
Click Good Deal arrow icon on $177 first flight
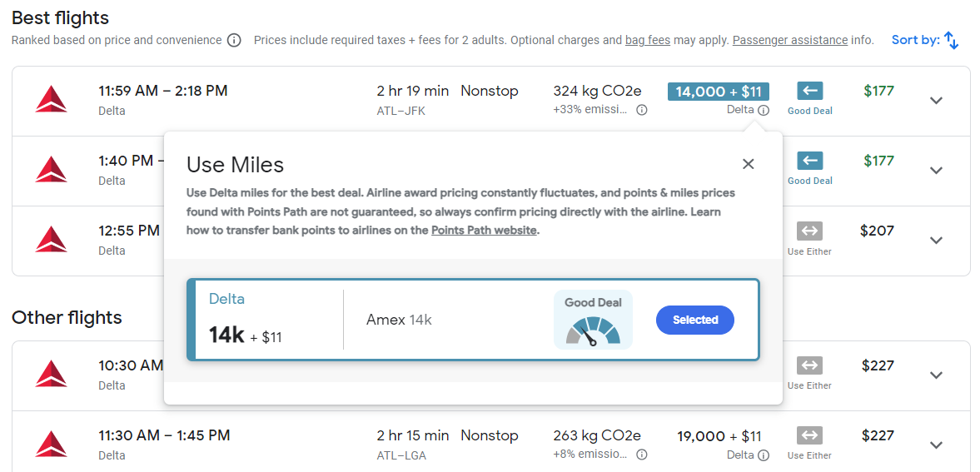tap(809, 91)
